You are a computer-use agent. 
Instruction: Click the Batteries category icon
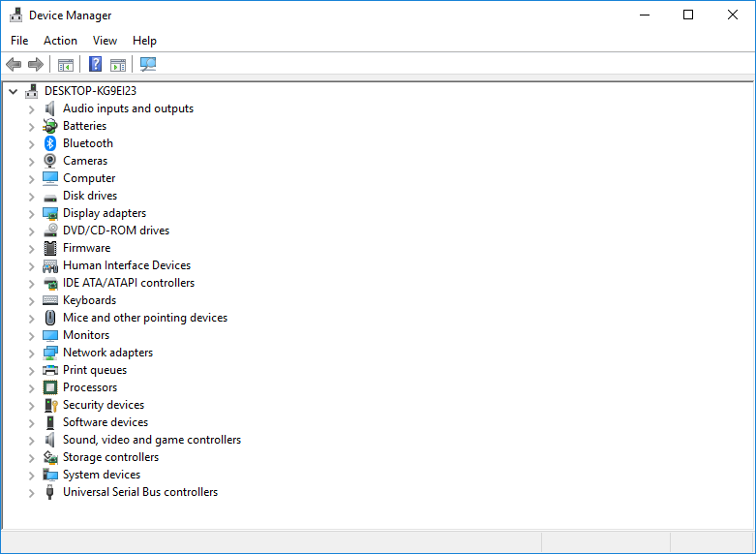pyautogui.click(x=50, y=126)
